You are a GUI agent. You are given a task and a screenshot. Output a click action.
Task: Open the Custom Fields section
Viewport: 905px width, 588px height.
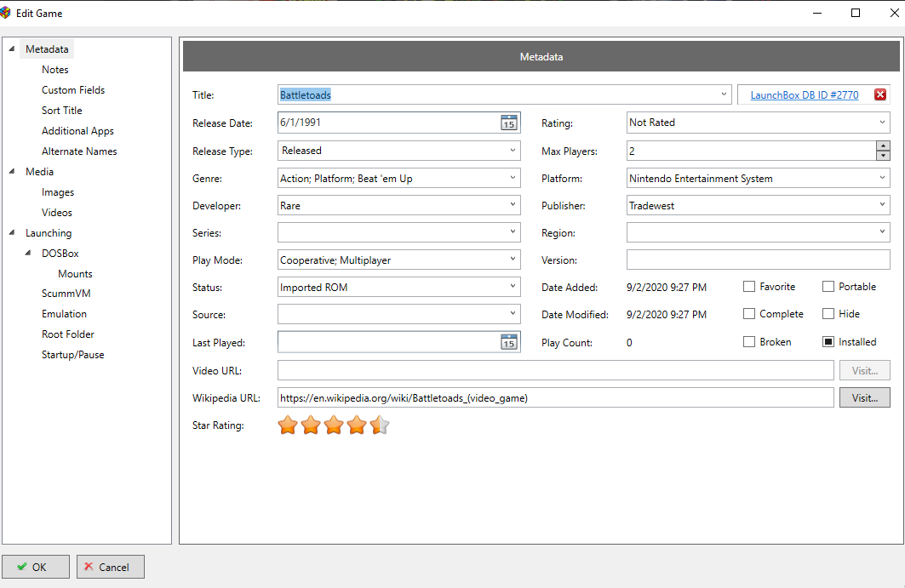tap(73, 90)
